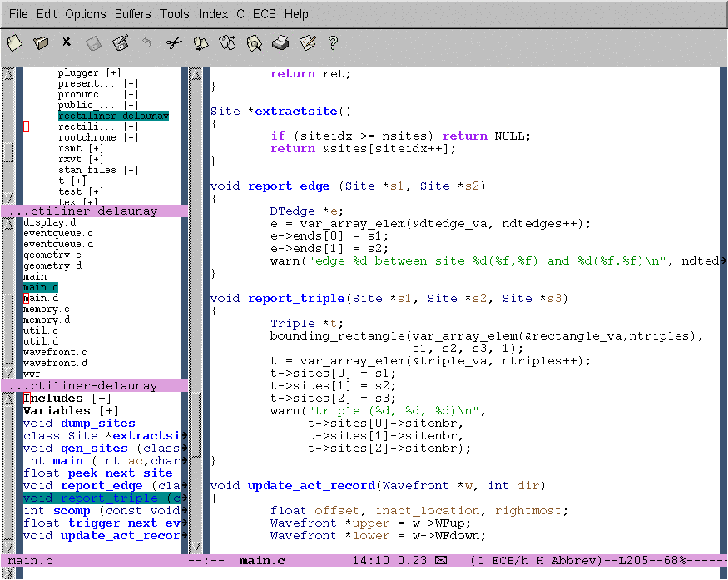The width and height of the screenshot is (728, 580).
Task: Expand the plugger directory [+]
Action: pyautogui.click(x=113, y=73)
